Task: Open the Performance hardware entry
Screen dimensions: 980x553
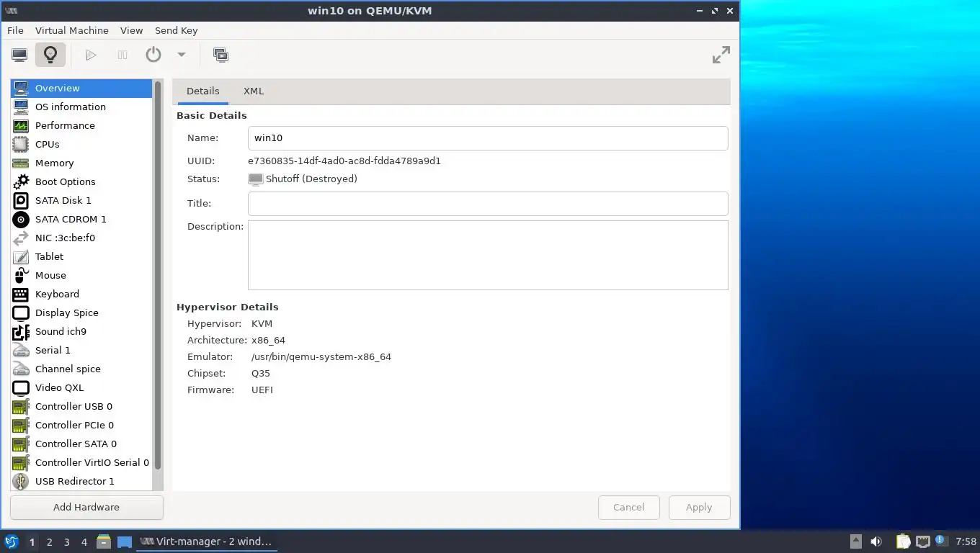Action: pos(81,125)
